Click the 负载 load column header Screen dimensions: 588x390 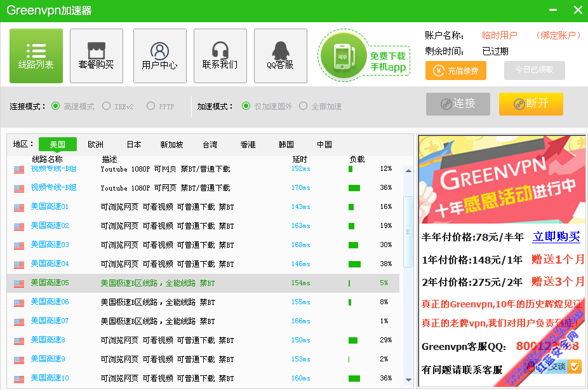[357, 159]
